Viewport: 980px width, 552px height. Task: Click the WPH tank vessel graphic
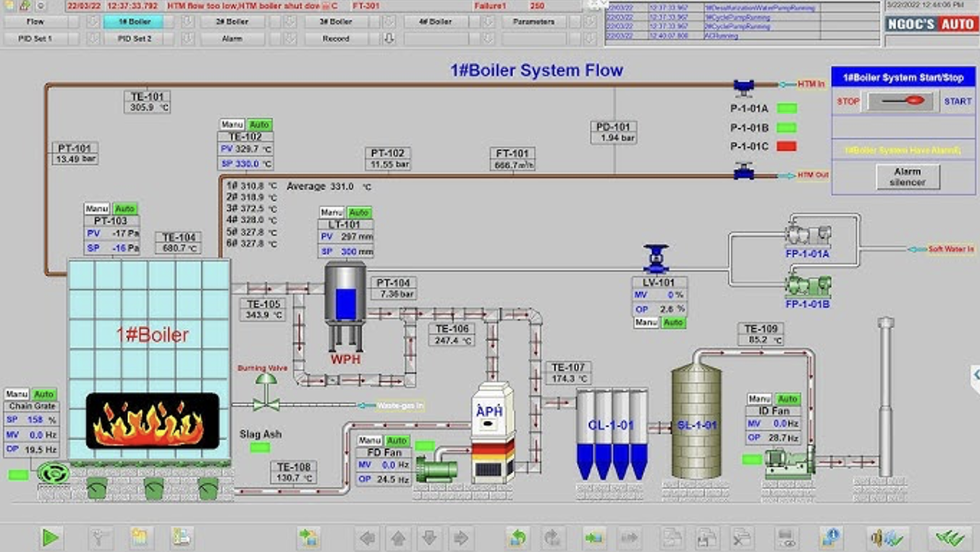[345, 301]
